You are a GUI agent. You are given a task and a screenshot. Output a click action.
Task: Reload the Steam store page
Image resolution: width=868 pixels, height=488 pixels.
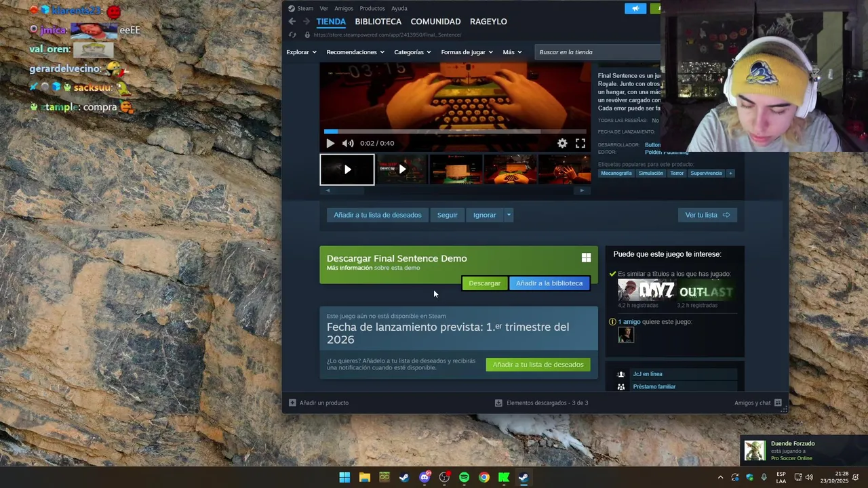292,35
